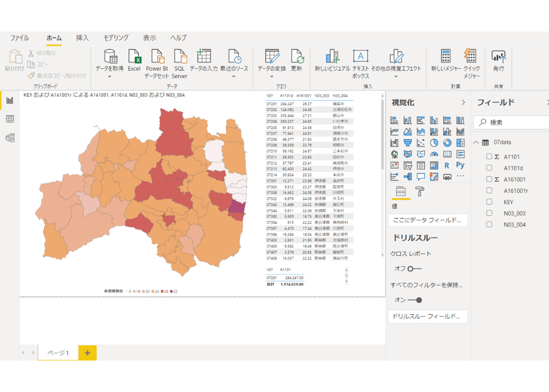Check the N03_003 field checkbox
This screenshot has height=392, width=549.
coord(489,213)
